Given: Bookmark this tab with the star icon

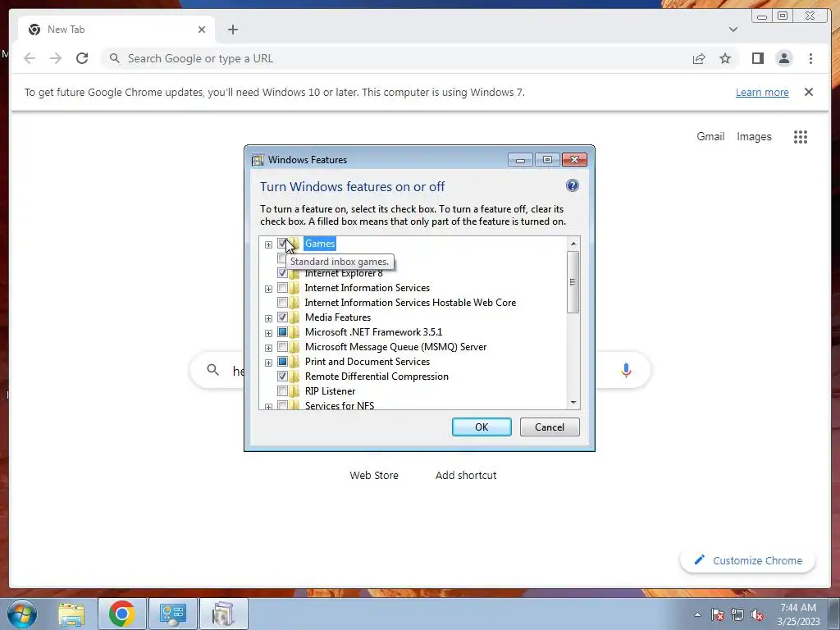Looking at the screenshot, I should click(725, 58).
